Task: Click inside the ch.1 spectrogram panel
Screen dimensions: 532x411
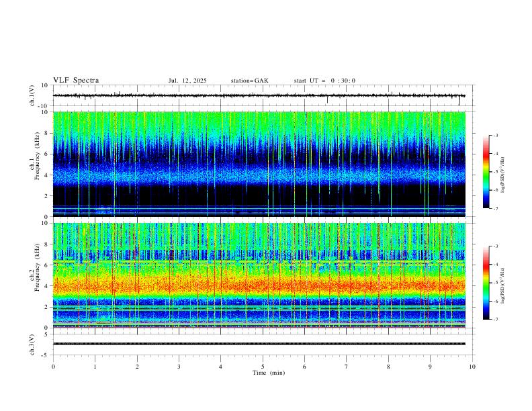Action: [x=259, y=164]
